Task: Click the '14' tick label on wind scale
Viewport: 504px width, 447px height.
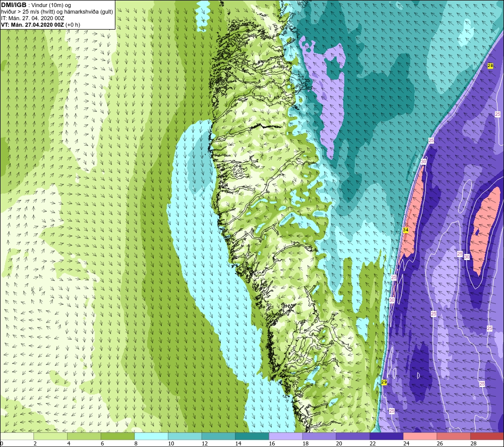Action: 238,443
